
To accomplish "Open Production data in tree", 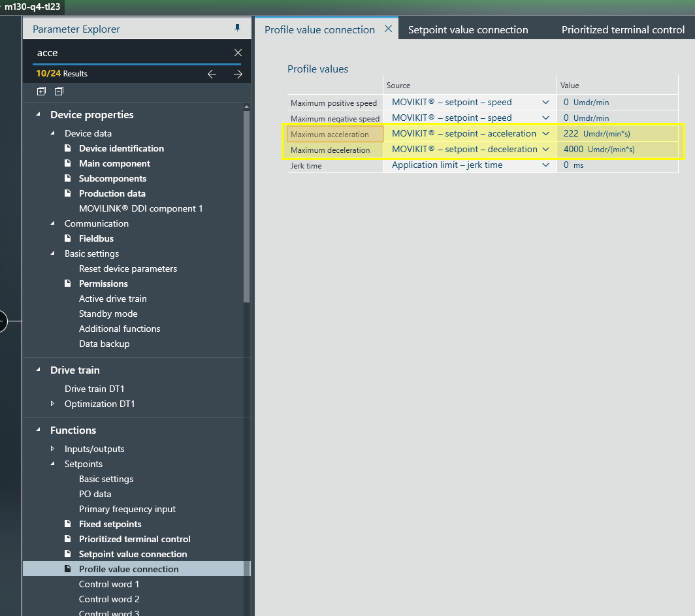I will click(x=112, y=193).
